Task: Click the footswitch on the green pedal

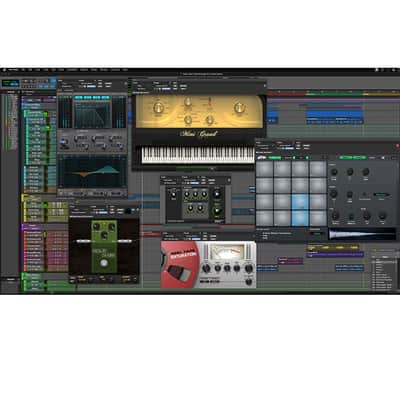Action: click(x=104, y=263)
